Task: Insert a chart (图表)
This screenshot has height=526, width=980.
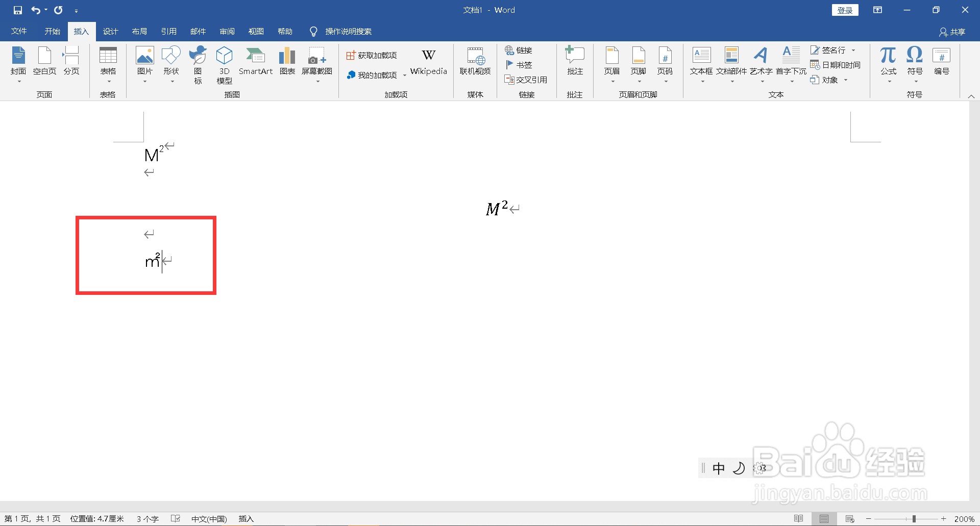Action: 287,61
